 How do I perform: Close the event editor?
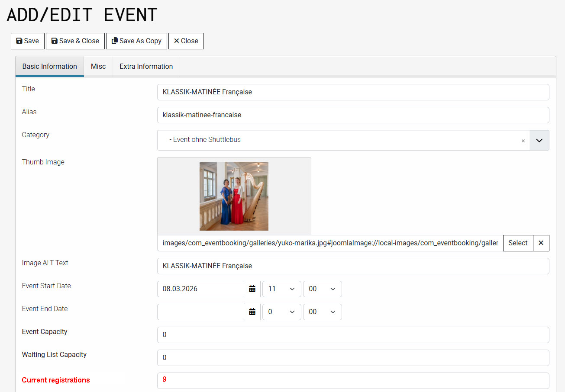(186, 41)
